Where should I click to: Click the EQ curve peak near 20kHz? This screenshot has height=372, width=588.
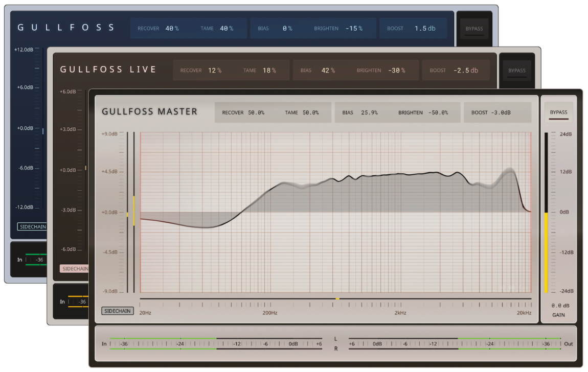[x=509, y=171]
